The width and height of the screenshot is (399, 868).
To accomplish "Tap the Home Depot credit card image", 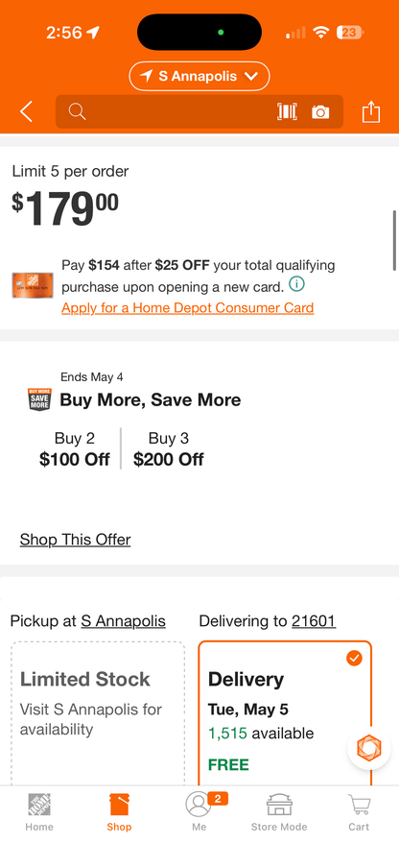I will [34, 285].
